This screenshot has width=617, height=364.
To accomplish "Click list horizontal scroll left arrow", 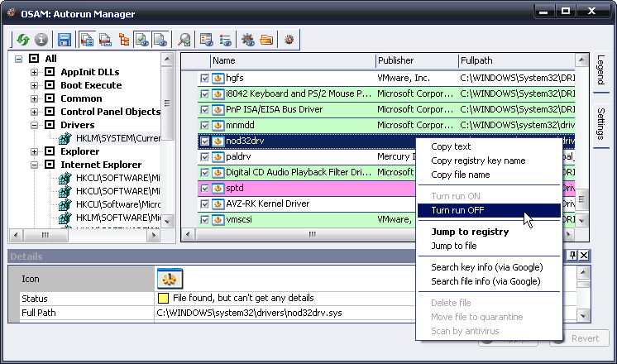I will coord(188,235).
